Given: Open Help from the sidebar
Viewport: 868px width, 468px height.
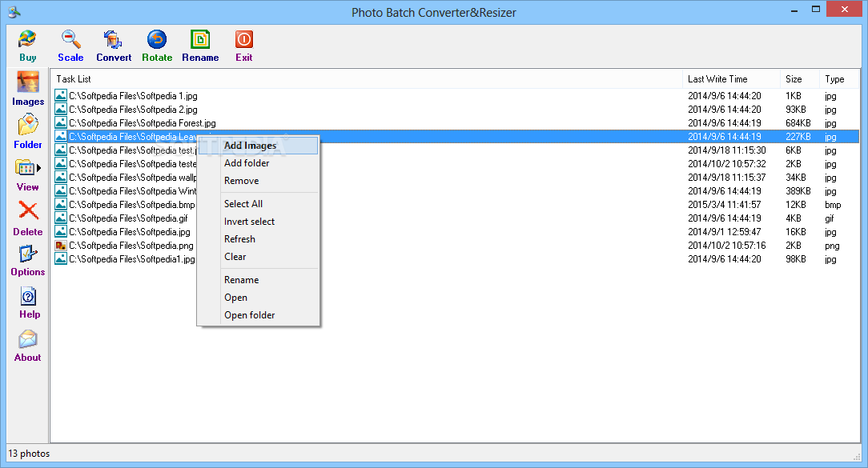Looking at the screenshot, I should (x=29, y=303).
